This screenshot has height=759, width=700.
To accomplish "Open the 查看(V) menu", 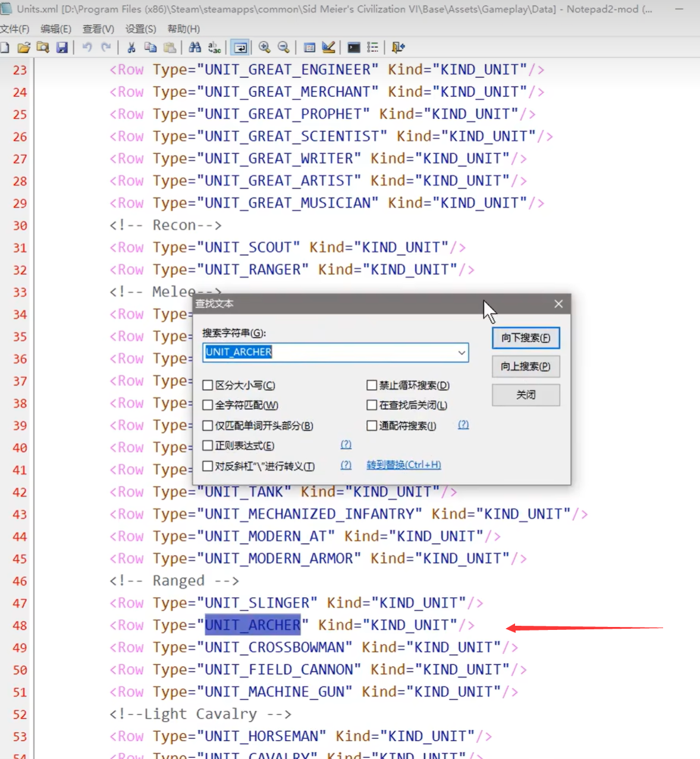I will click(98, 29).
